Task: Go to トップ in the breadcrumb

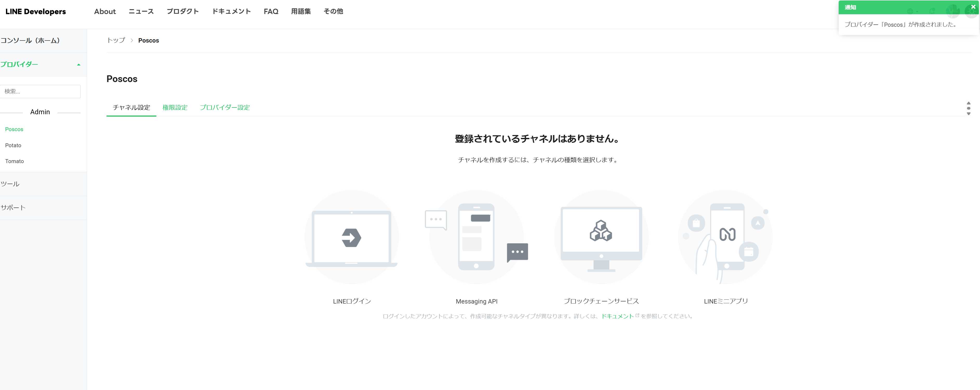Action: (116, 40)
